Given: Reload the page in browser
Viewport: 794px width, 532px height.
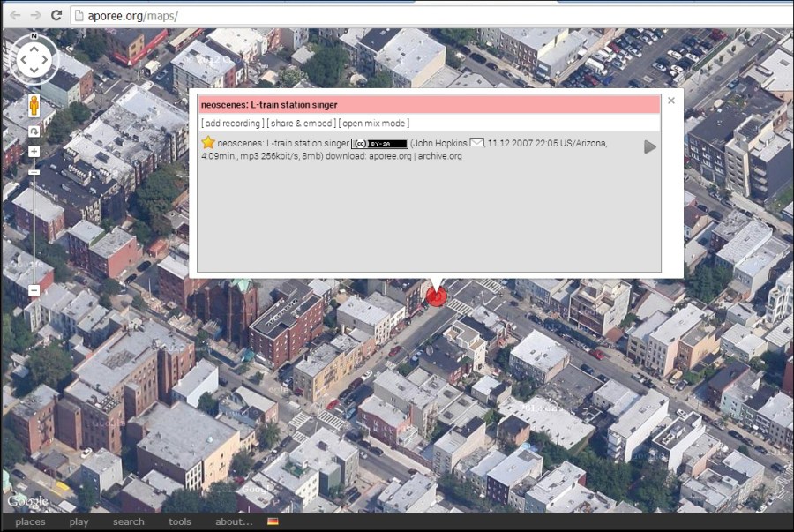Looking at the screenshot, I should tap(56, 15).
